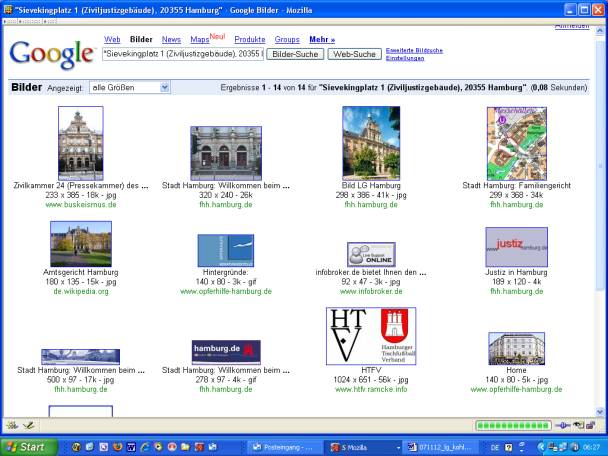Switch to the 071112_lg Word document taskbar button
The image size is (608, 456).
coord(441,447)
